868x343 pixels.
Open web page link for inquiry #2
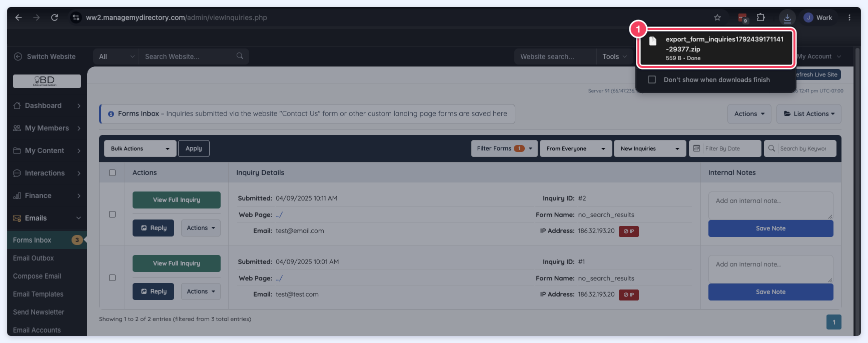tap(279, 215)
